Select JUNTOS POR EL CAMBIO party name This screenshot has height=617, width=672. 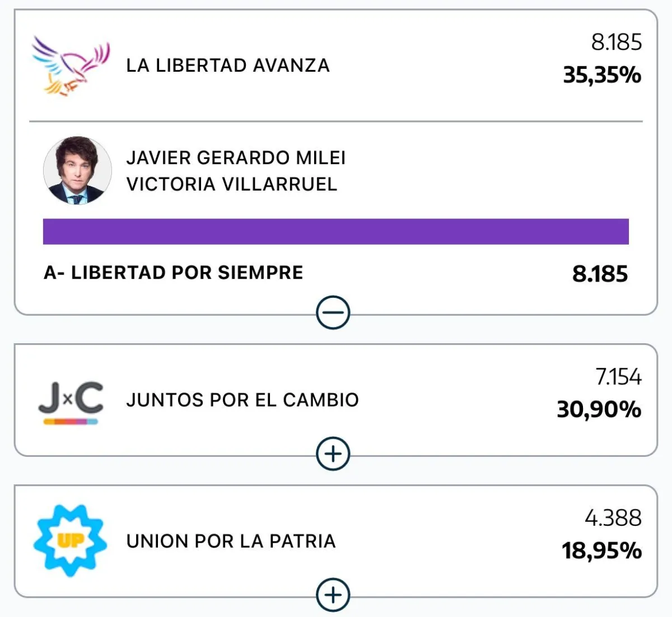242,400
